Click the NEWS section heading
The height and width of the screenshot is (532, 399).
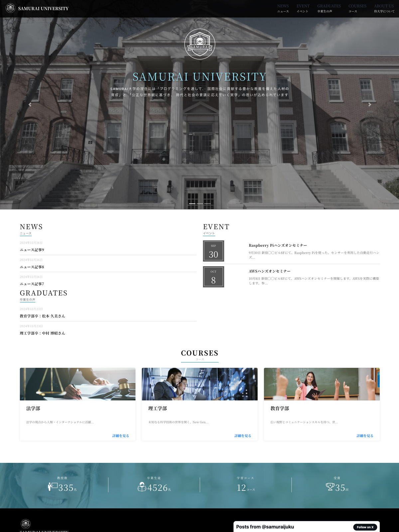coord(31,227)
